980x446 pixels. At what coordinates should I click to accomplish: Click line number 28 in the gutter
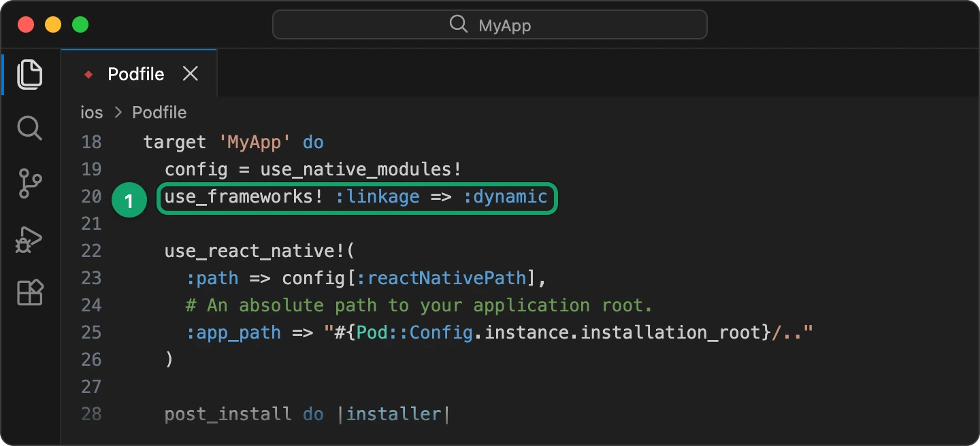91,414
